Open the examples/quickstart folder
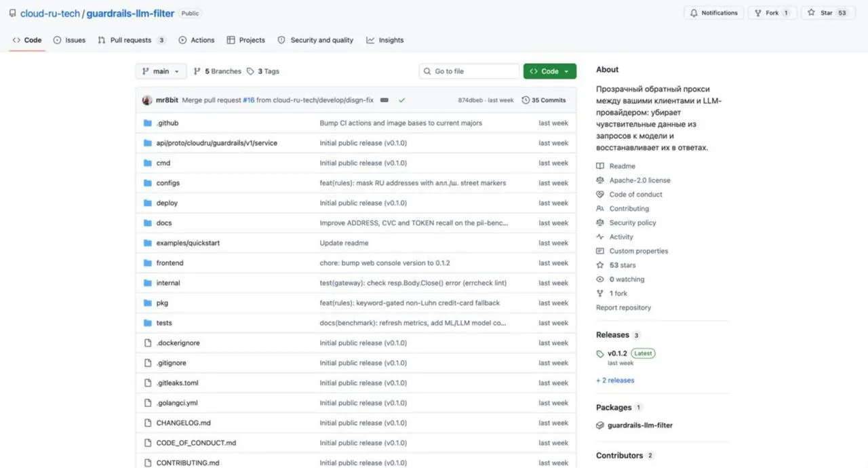Viewport: 868px width, 468px height. pos(188,243)
